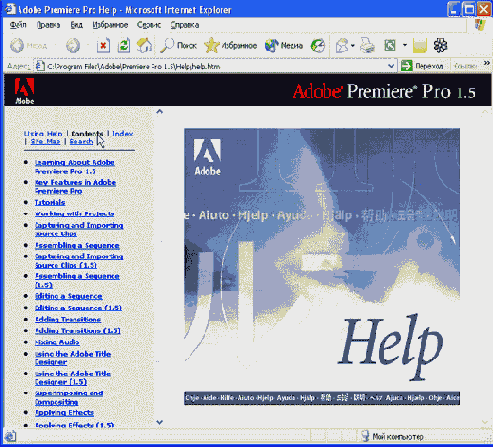Screen dimensions: 493x447
Task: Open the Media (Медиа) toolbar button
Action: pos(284,45)
